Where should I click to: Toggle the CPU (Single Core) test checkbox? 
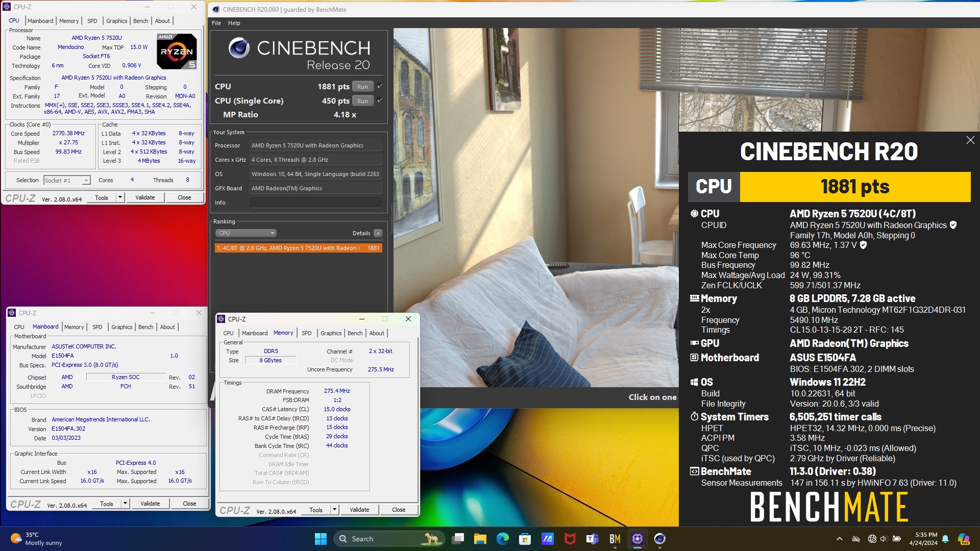(380, 101)
